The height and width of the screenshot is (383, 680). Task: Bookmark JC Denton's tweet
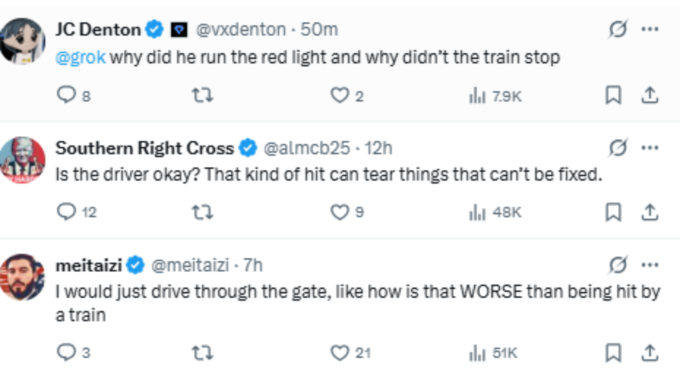tap(613, 95)
